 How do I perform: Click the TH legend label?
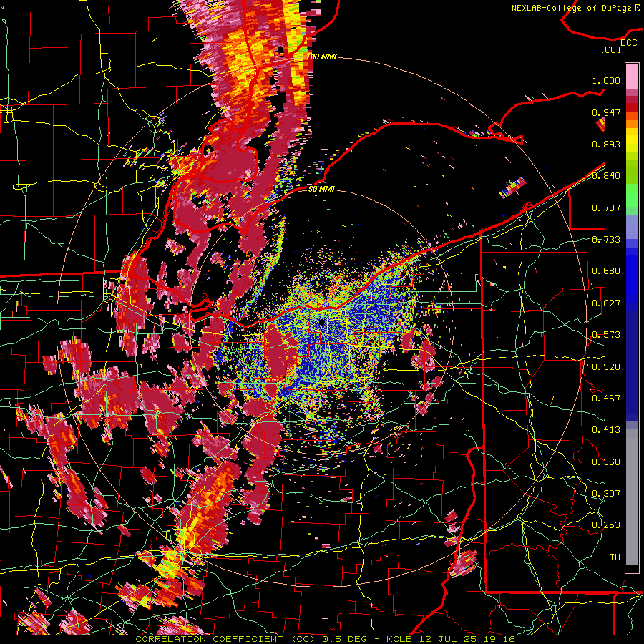pos(615,557)
